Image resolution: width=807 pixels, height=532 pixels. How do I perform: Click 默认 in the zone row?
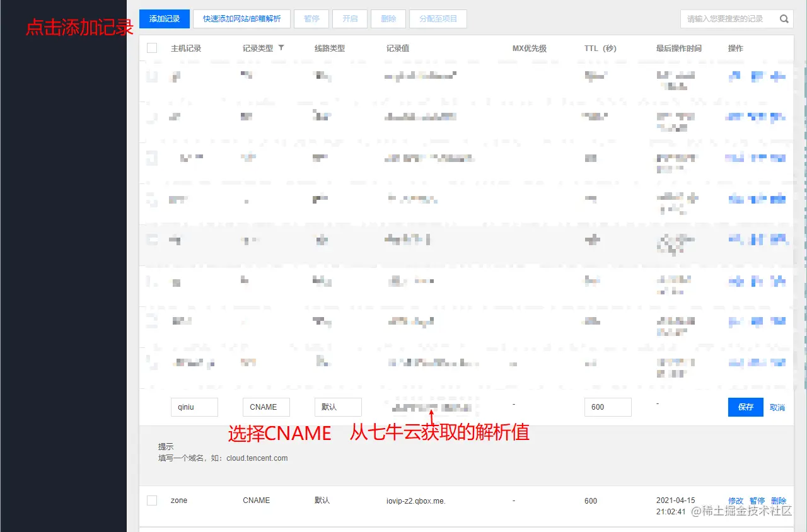322,500
